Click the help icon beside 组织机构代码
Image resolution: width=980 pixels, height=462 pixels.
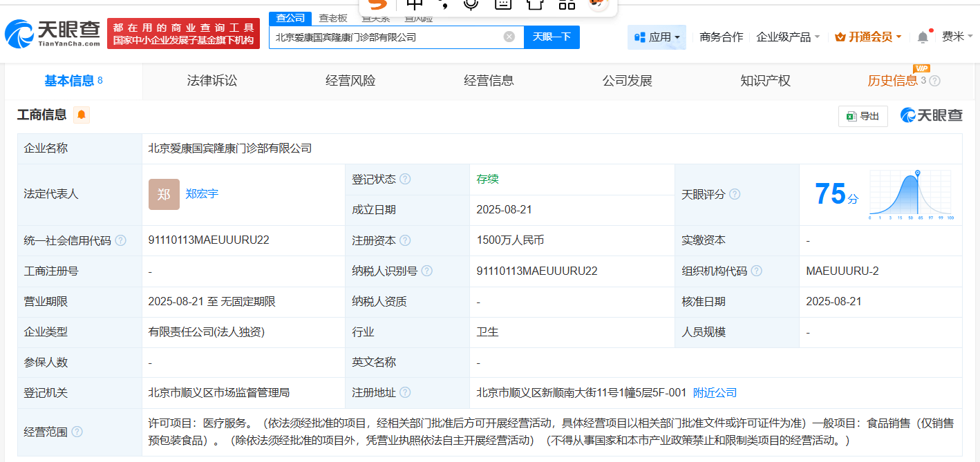(x=757, y=271)
